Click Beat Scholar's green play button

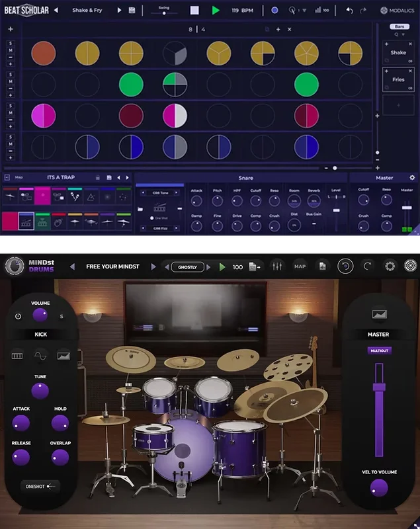[x=215, y=11]
